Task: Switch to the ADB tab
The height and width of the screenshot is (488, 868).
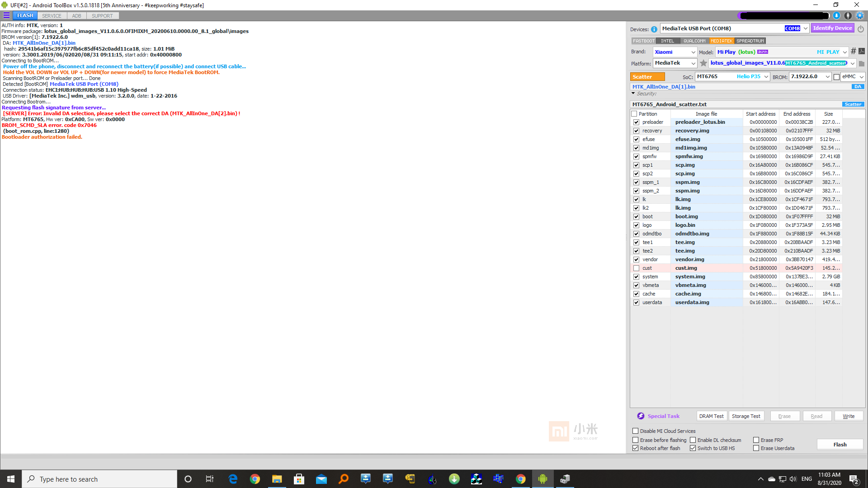Action: click(x=77, y=16)
